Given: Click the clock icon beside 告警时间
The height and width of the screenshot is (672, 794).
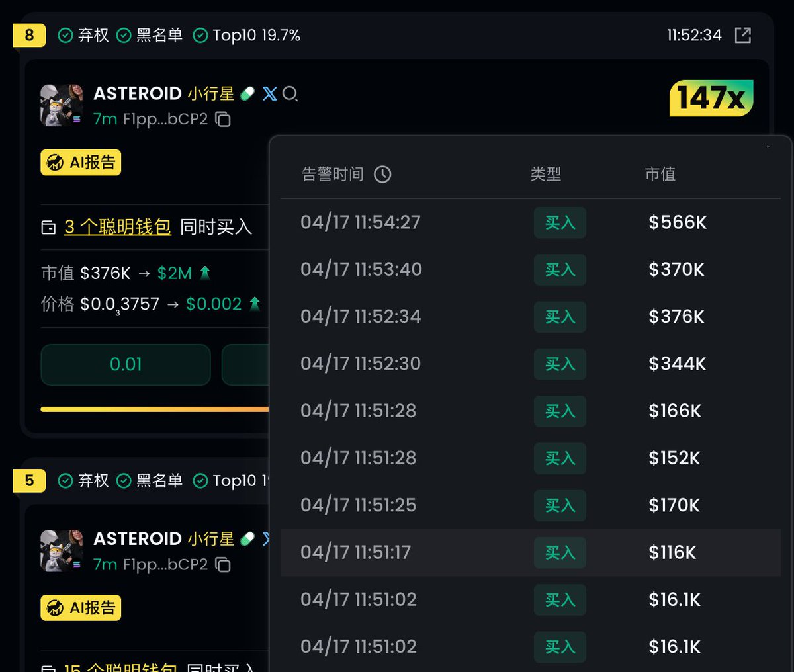Looking at the screenshot, I should tap(382, 174).
